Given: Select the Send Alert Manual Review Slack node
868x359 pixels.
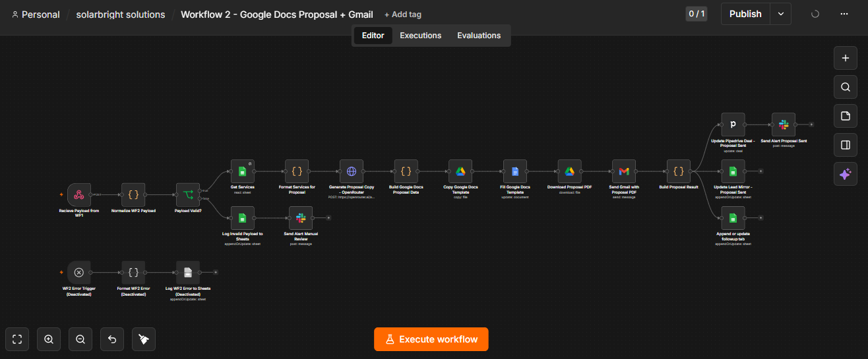Looking at the screenshot, I should (x=300, y=218).
